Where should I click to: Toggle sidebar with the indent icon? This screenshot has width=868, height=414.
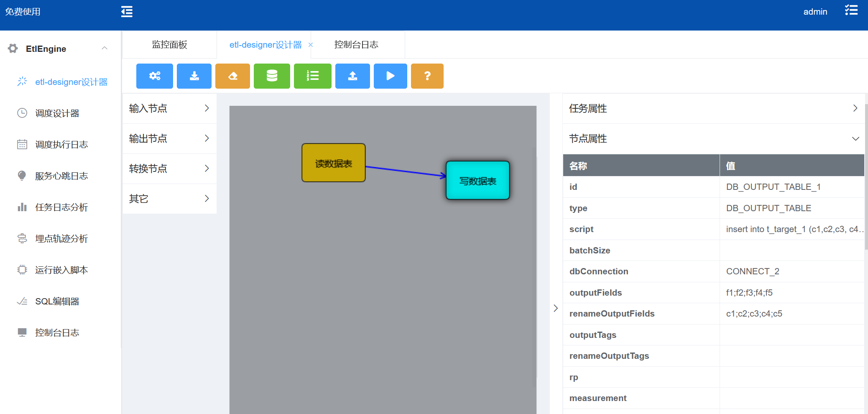(x=127, y=12)
